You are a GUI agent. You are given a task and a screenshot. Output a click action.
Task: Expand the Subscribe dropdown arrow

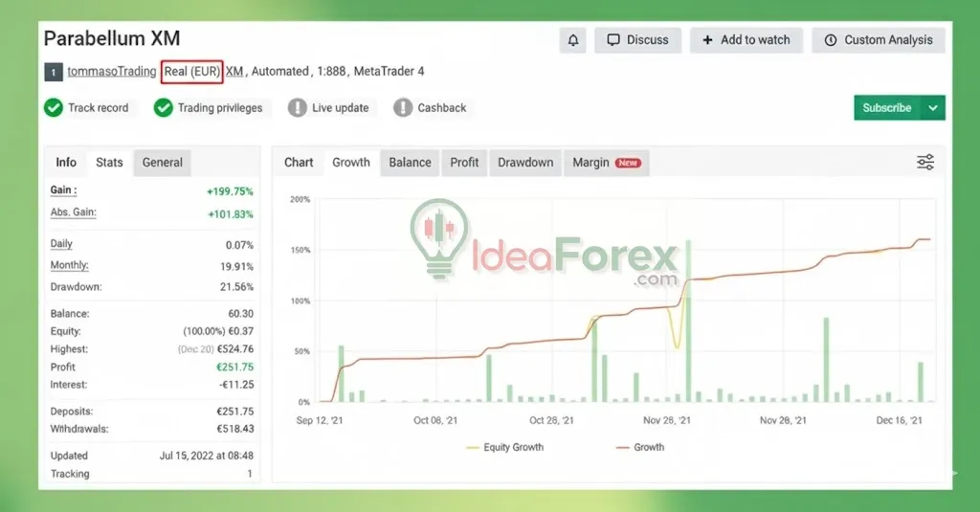(932, 107)
